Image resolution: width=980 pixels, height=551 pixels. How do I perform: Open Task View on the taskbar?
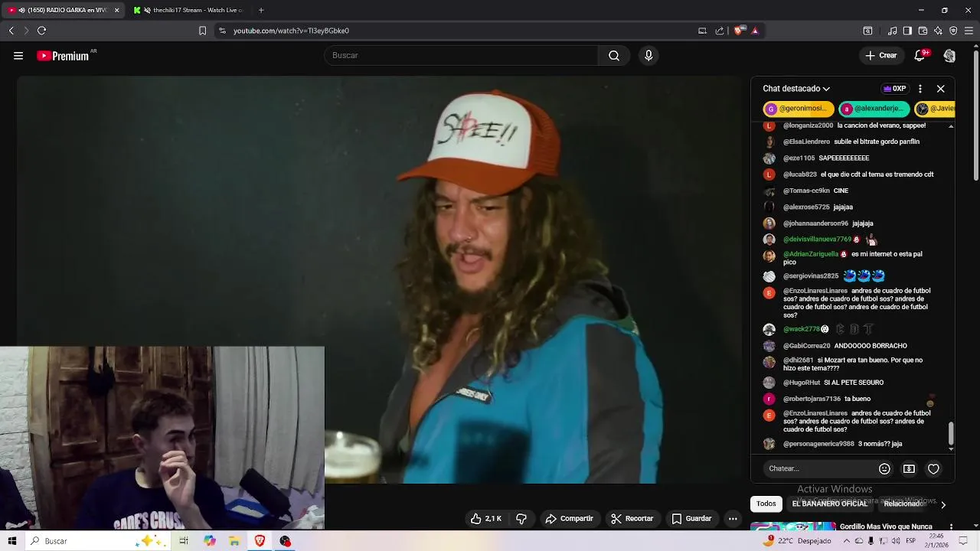click(x=184, y=541)
